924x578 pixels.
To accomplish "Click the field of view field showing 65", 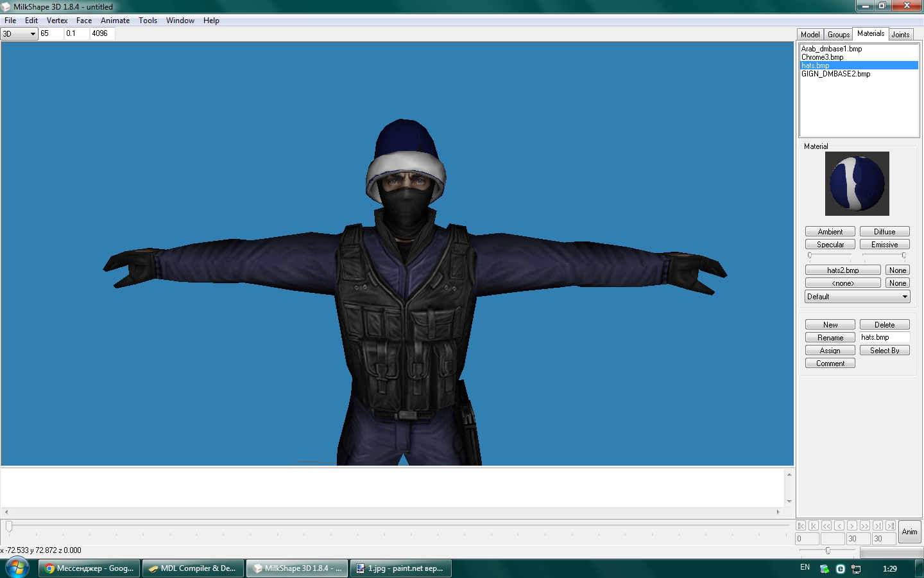I will pyautogui.click(x=51, y=34).
